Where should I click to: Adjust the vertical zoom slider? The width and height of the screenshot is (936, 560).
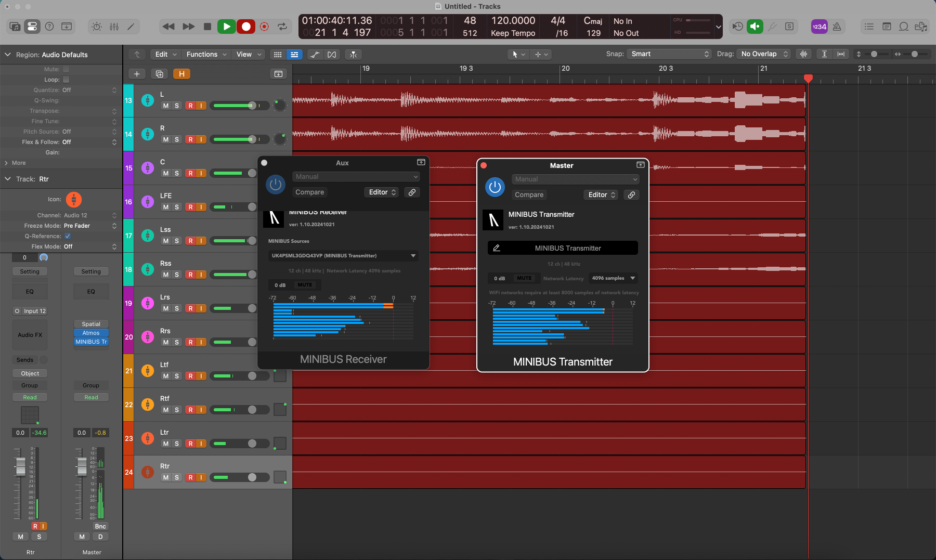[875, 54]
